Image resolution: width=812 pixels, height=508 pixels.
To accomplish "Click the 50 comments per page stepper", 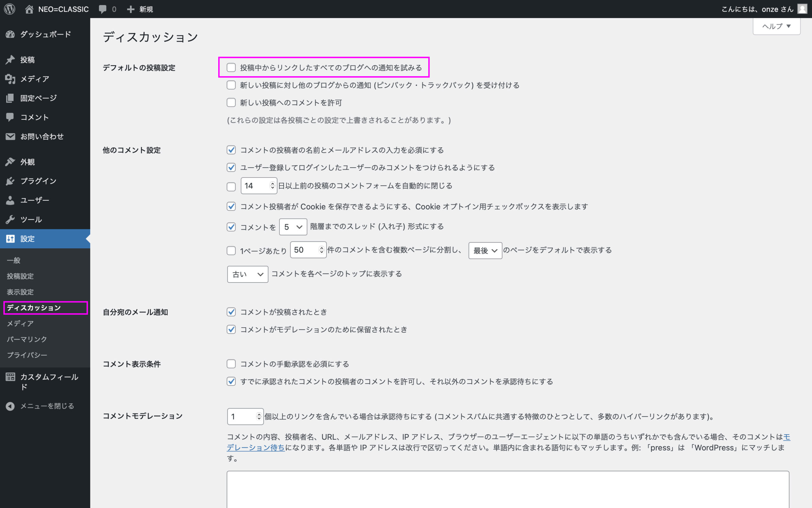I will [x=321, y=250].
